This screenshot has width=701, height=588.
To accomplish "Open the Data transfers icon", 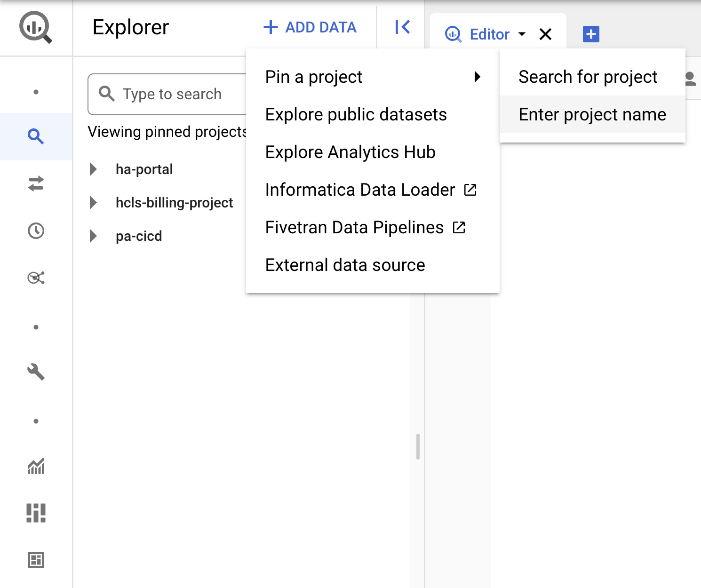I will point(36,183).
